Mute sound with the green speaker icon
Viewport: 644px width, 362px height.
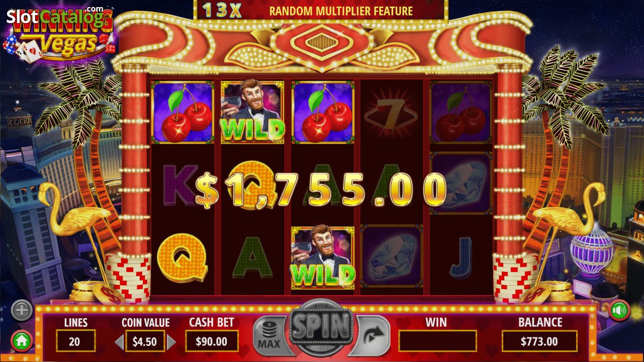[619, 310]
